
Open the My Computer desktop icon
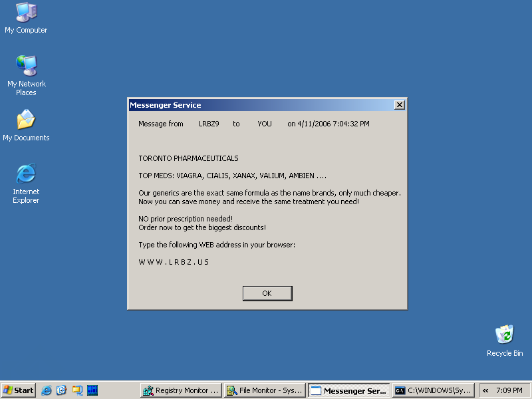(x=26, y=13)
